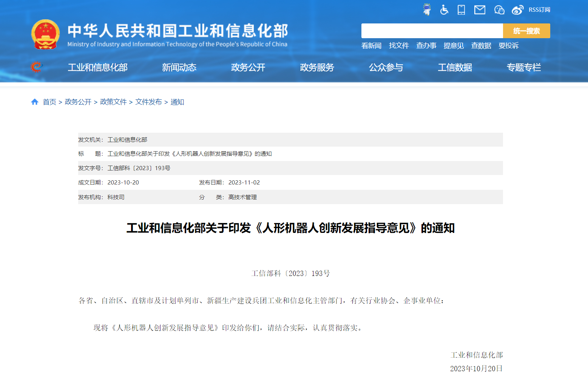Click the 找文件 quick link
Screen dimensions: 588x375
click(399, 46)
